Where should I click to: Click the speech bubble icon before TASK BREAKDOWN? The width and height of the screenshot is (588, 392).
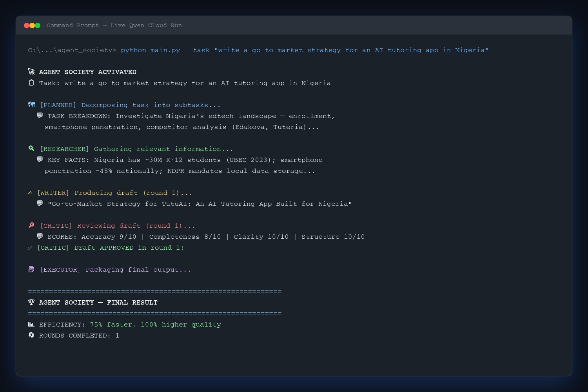[40, 116]
